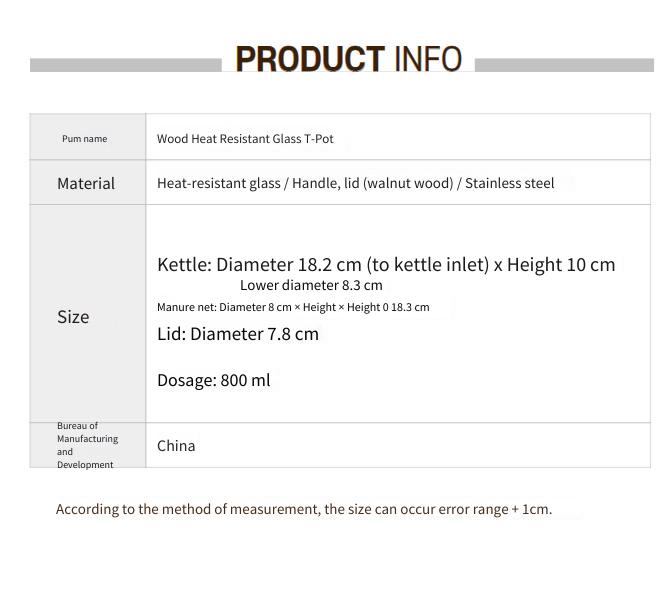
Task: Select the Size row label
Action: click(x=73, y=317)
